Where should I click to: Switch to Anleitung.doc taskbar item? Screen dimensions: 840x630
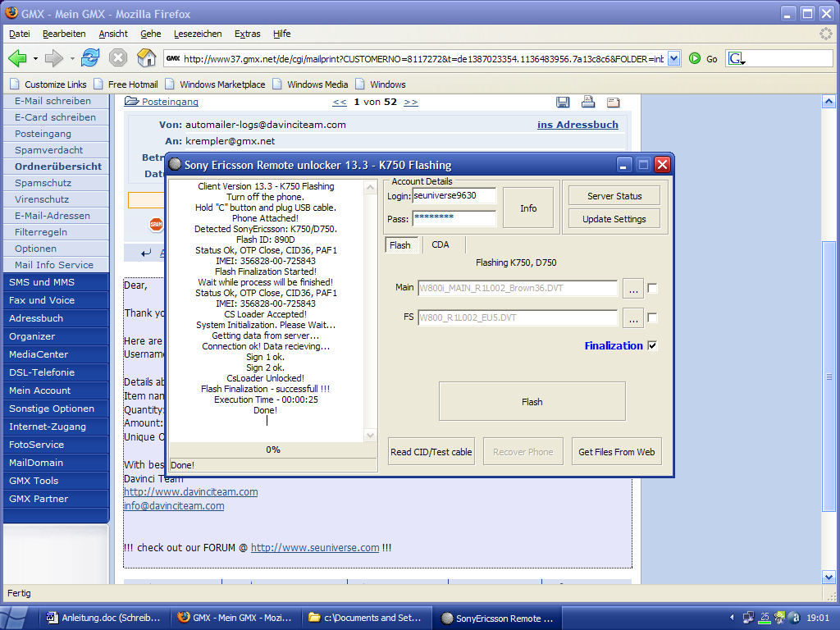[103, 618]
